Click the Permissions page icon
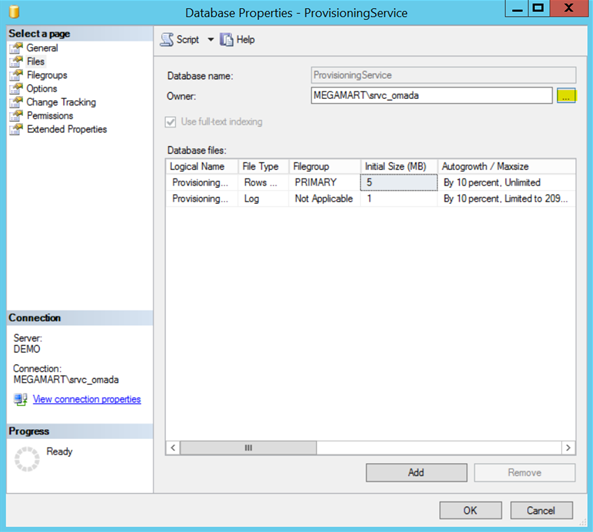 16,116
